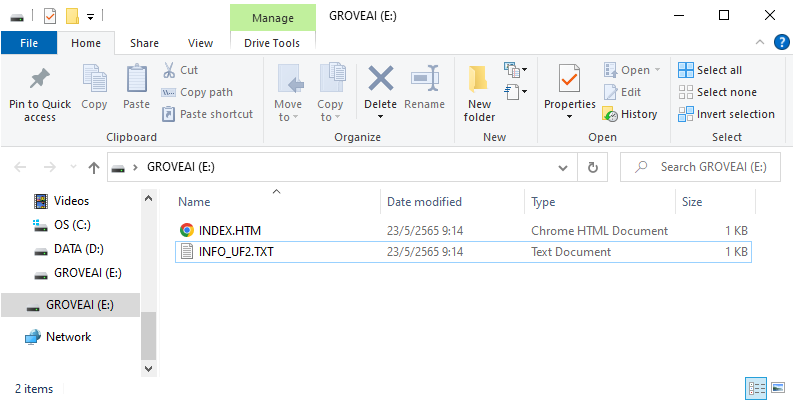The image size is (794, 401).
Task: Click the History icon in Open group
Action: 610,114
